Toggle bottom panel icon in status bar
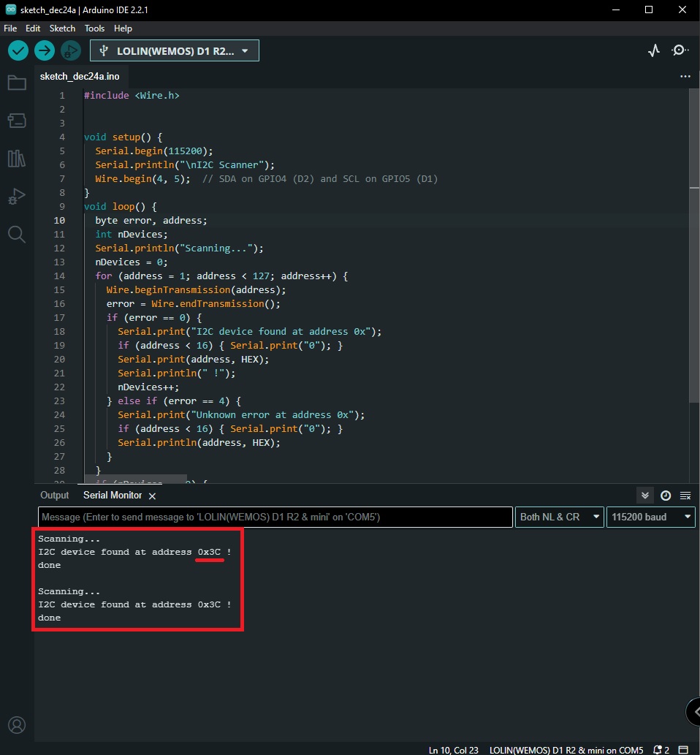Image resolution: width=700 pixels, height=755 pixels. pyautogui.click(x=683, y=750)
